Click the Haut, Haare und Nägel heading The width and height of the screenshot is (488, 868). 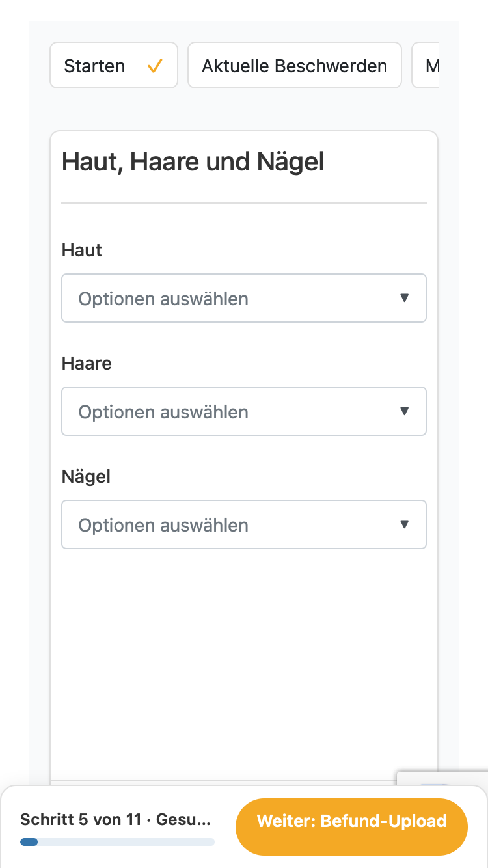193,162
